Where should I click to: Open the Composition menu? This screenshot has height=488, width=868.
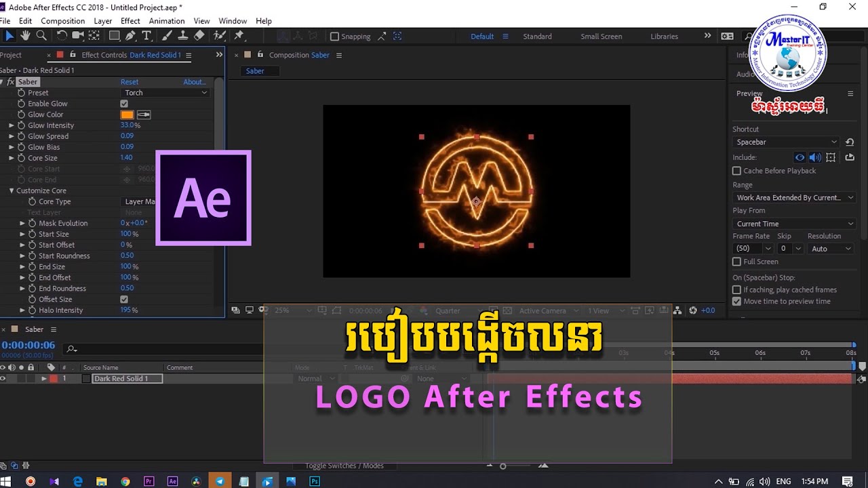[62, 21]
